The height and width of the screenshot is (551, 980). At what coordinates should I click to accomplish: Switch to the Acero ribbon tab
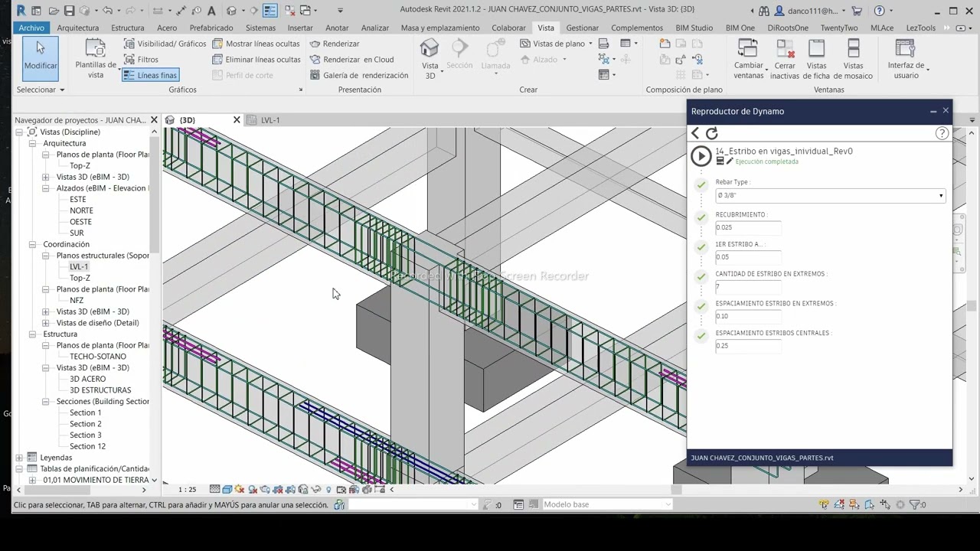pos(167,28)
